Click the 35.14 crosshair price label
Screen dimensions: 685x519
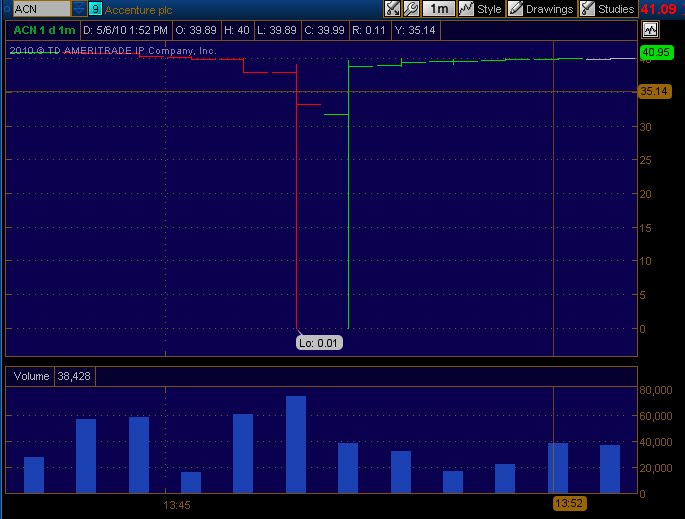click(654, 91)
